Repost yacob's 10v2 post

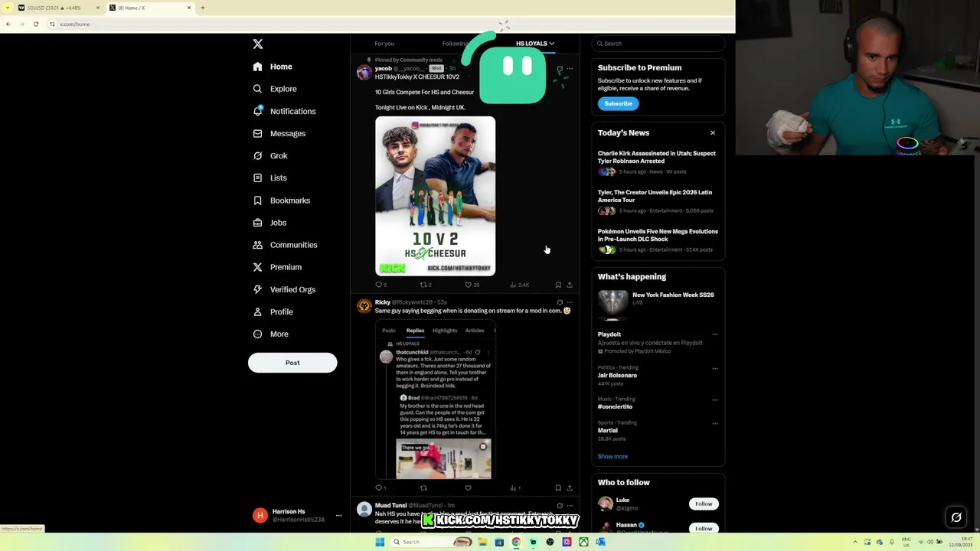425,285
